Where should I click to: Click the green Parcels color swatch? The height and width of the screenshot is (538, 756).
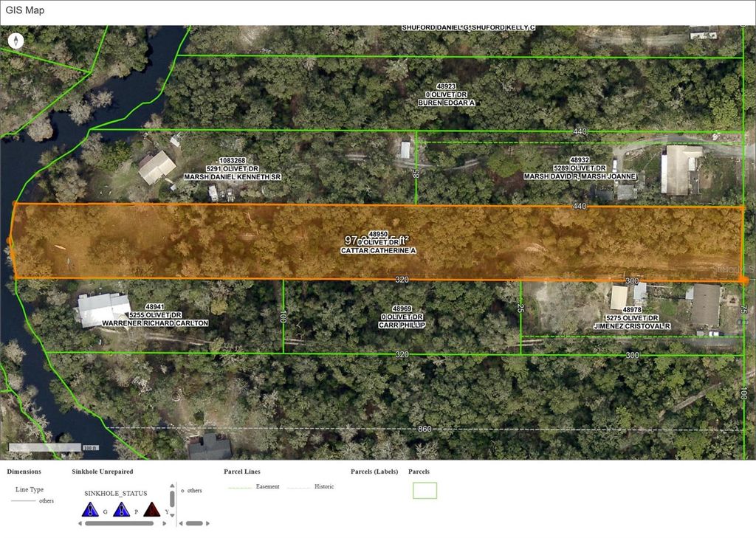point(425,490)
